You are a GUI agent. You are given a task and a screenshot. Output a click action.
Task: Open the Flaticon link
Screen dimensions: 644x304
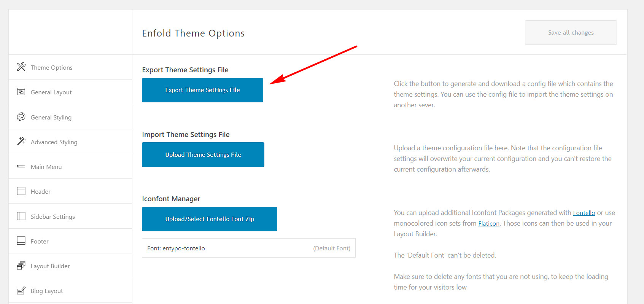click(x=489, y=224)
